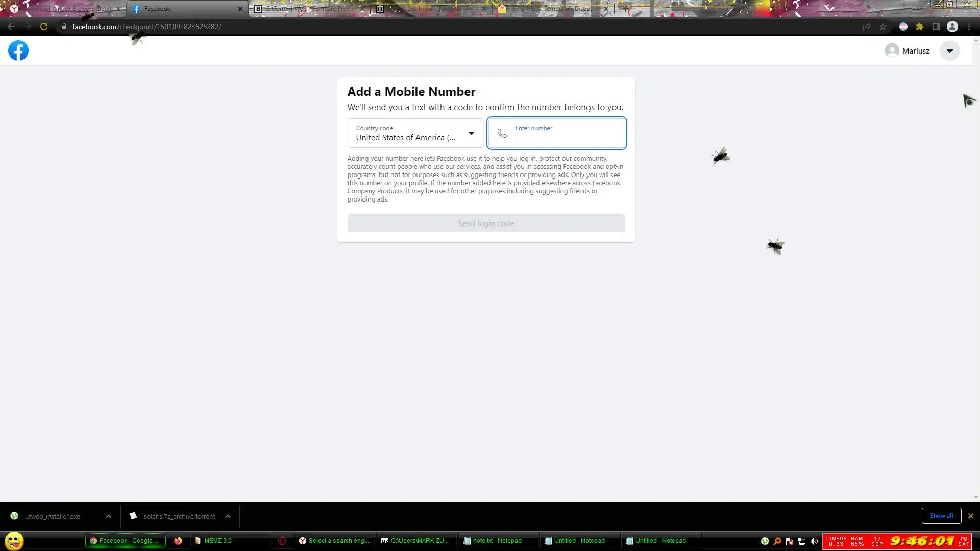Switch to the Temp Mail browser tab
This screenshot has height=551, width=980.
pos(551,9)
